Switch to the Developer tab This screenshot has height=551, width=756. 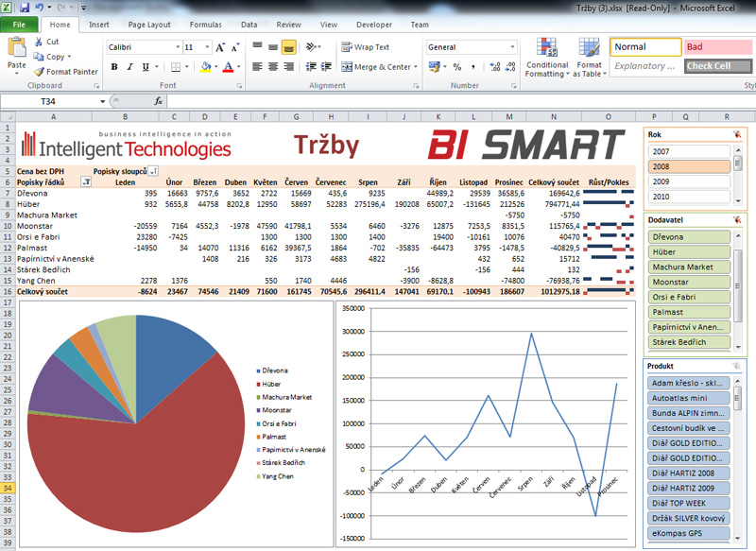tap(374, 25)
